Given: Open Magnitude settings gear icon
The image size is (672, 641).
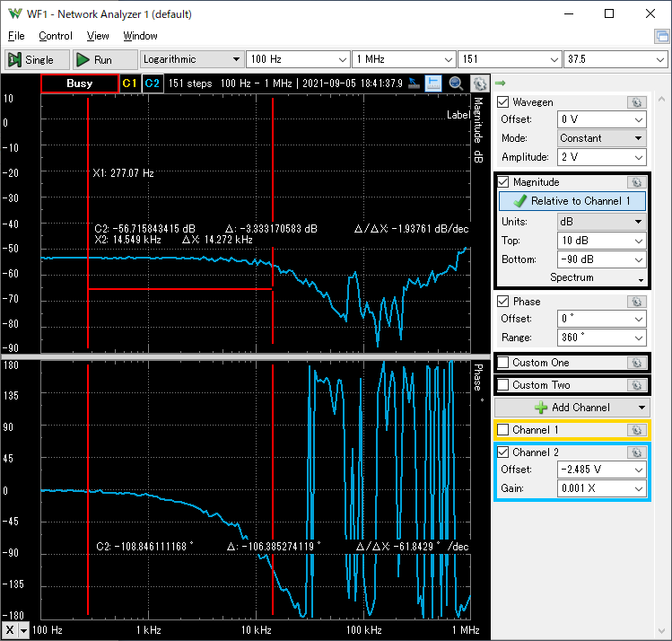Looking at the screenshot, I should [637, 182].
